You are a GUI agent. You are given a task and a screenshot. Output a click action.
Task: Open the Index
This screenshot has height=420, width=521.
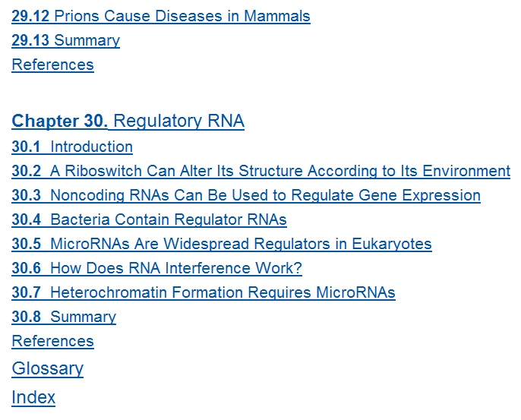[33, 397]
